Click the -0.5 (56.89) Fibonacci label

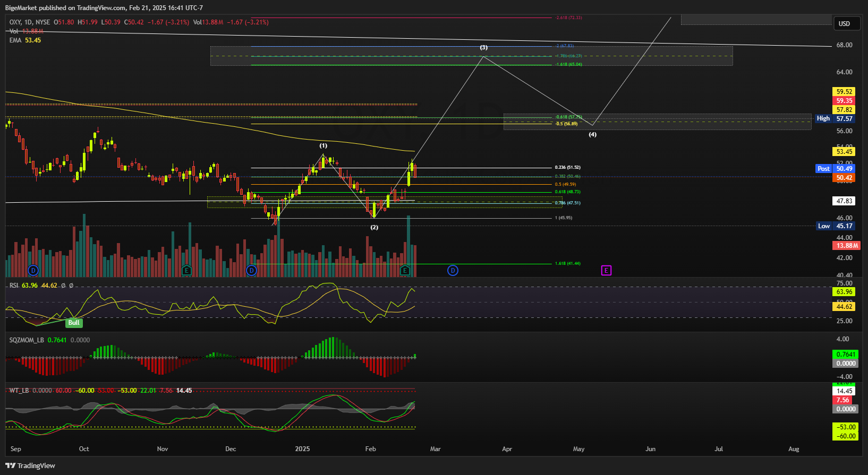pyautogui.click(x=566, y=124)
